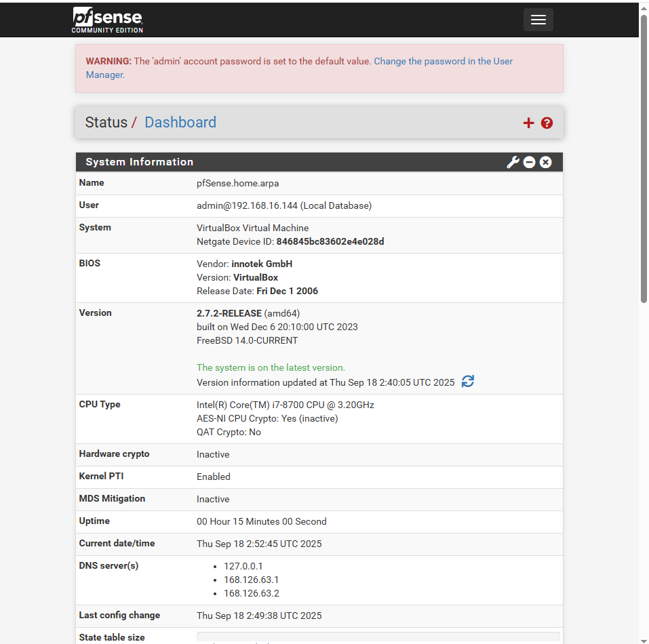Screen dimensions: 649x644
Task: Minimize the System Information widget
Action: (x=529, y=162)
